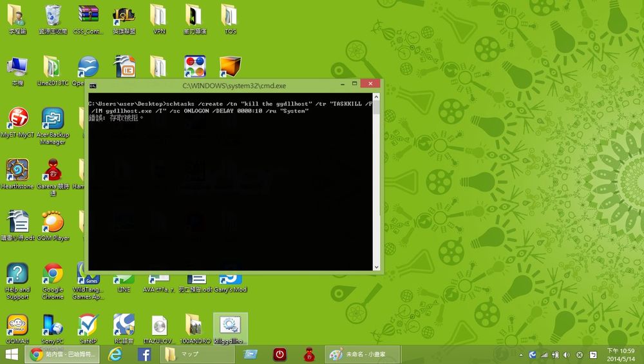Viewport: 644px width, 364px height.
Task: Select the Recycle Bin desktop icon
Action: (x=53, y=19)
